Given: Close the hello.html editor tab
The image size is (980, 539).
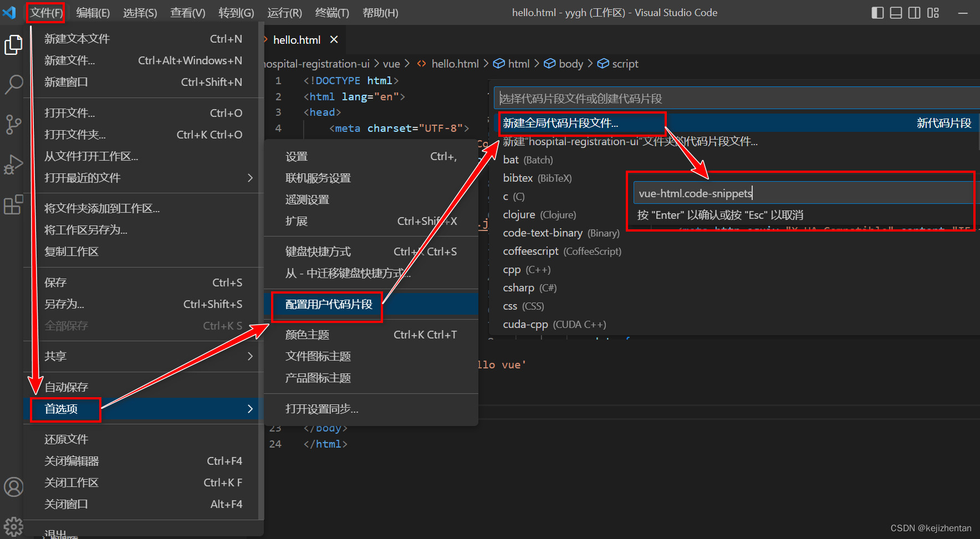Looking at the screenshot, I should pyautogui.click(x=334, y=39).
